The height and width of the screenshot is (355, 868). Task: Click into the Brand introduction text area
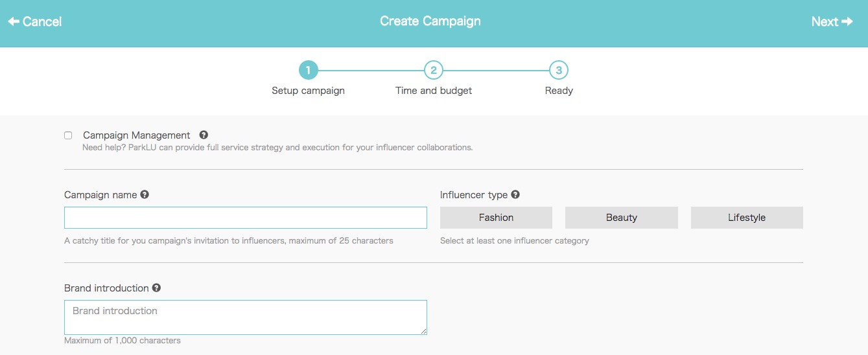246,317
